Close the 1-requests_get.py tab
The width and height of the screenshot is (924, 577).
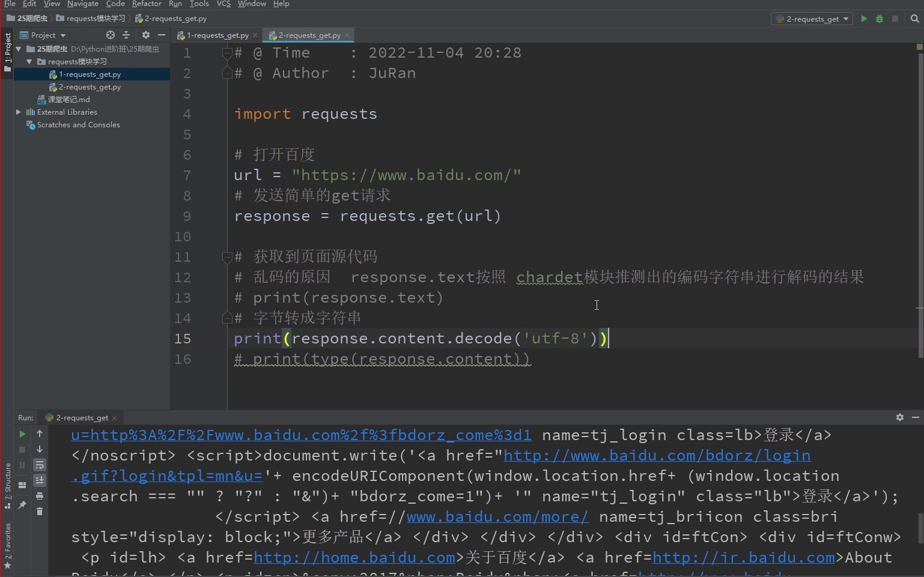(x=255, y=35)
